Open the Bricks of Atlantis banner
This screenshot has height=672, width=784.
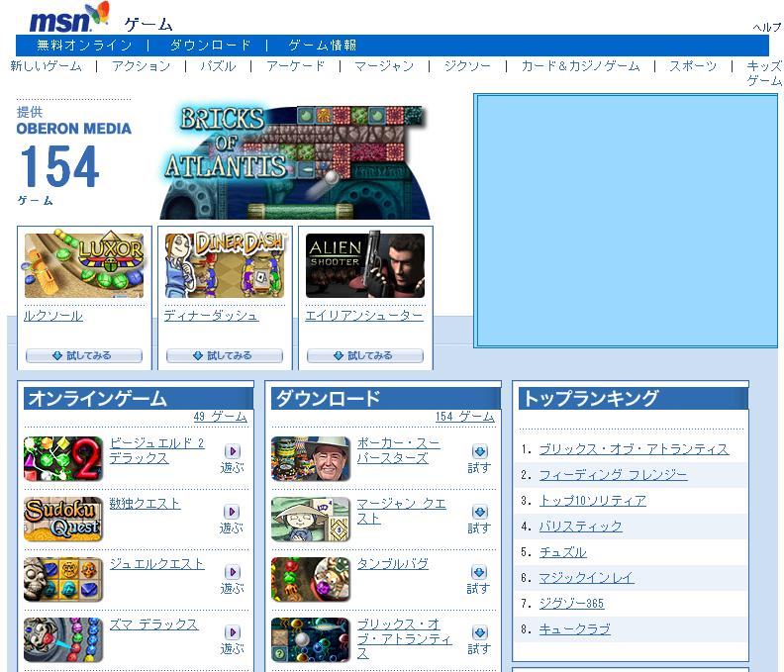pyautogui.click(x=295, y=161)
